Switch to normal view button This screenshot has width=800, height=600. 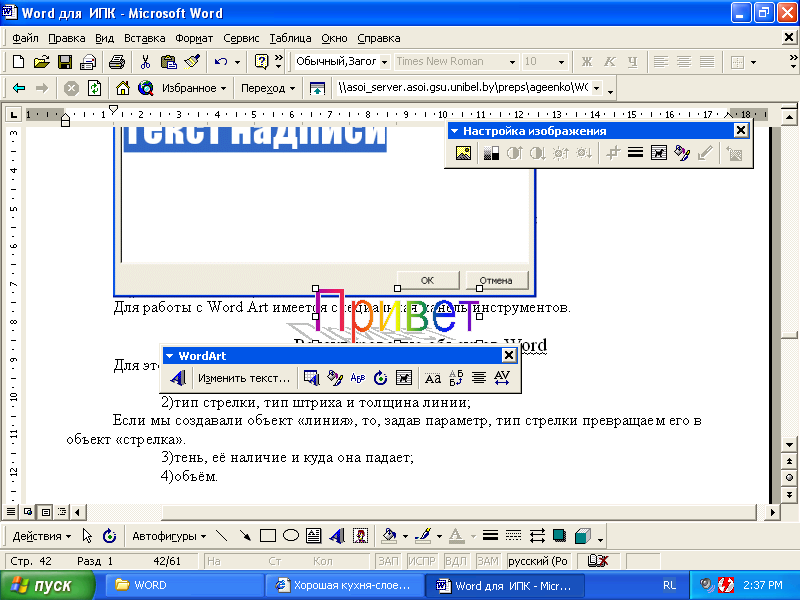11,511
